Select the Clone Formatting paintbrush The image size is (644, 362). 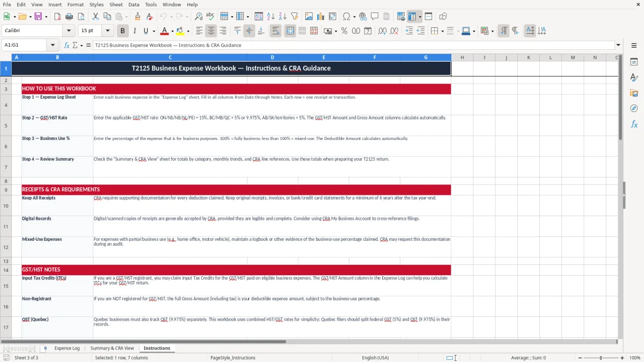pyautogui.click(x=138, y=17)
